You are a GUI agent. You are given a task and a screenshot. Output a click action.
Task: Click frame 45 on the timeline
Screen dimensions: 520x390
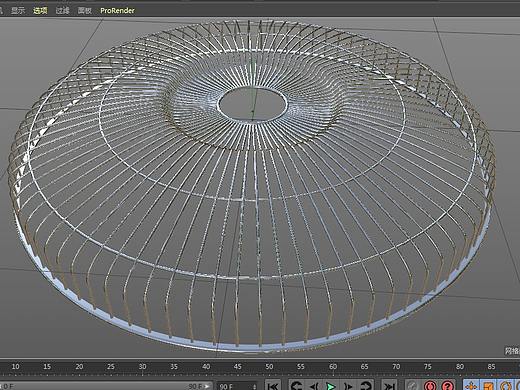coord(237,367)
